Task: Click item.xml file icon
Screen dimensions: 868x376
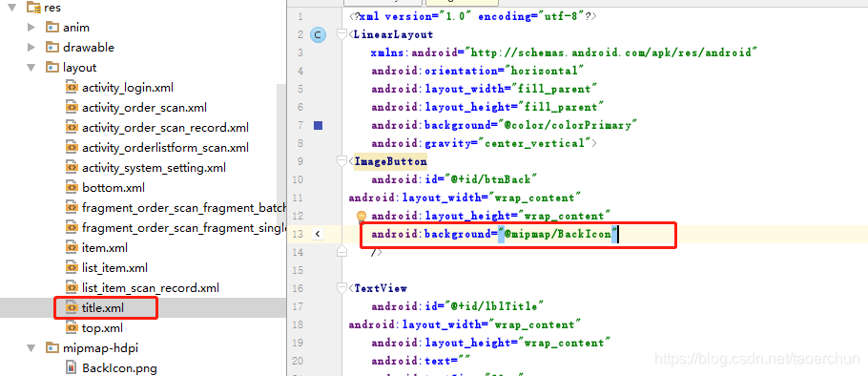Action: [x=72, y=247]
